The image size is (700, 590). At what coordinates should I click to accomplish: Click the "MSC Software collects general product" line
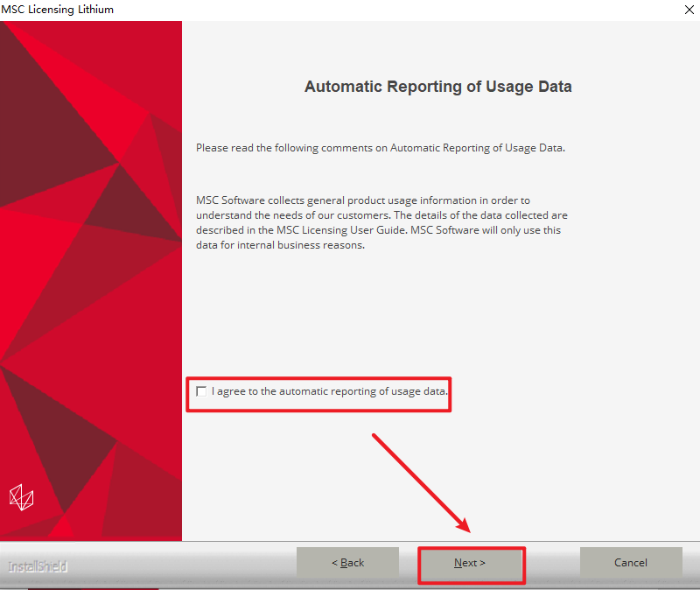pos(362,200)
